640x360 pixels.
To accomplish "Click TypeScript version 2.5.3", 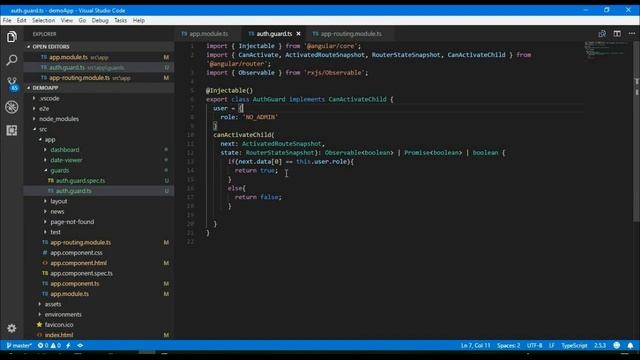I will [x=600, y=345].
